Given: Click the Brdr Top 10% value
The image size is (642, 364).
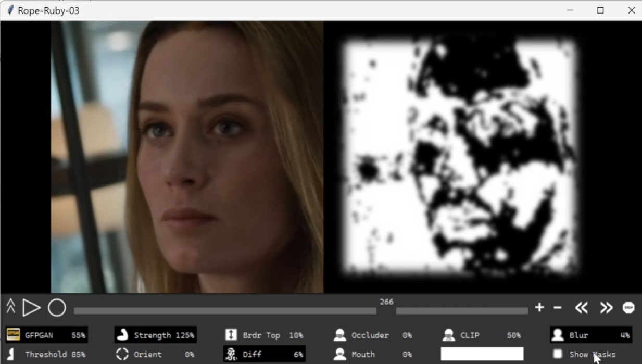Looking at the screenshot, I should (x=296, y=335).
